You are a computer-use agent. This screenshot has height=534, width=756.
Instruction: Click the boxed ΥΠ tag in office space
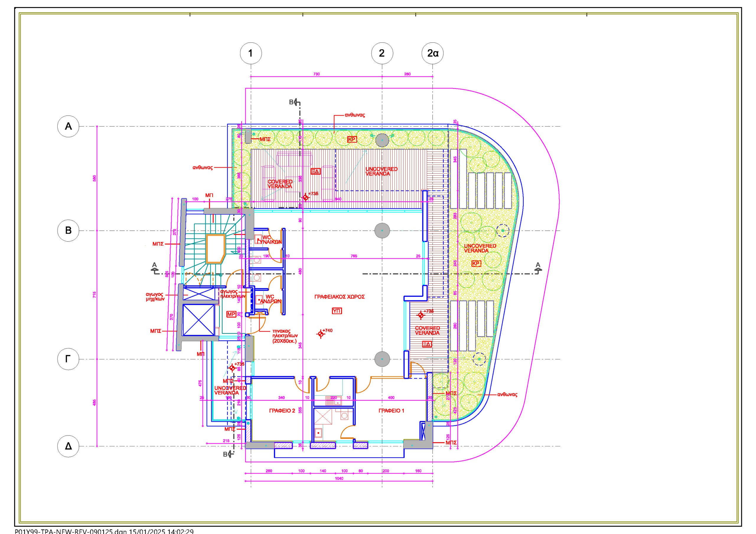[337, 311]
